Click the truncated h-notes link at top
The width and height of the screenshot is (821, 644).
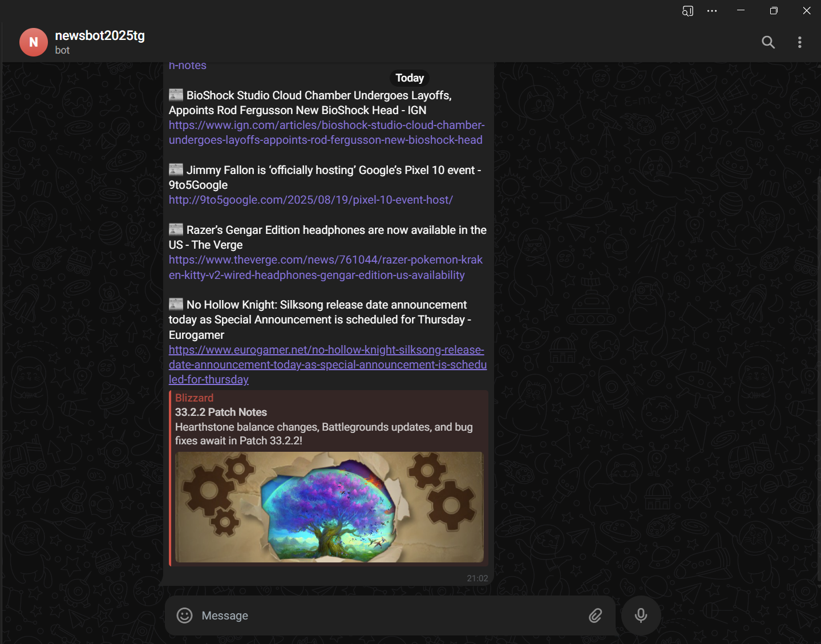[188, 66]
